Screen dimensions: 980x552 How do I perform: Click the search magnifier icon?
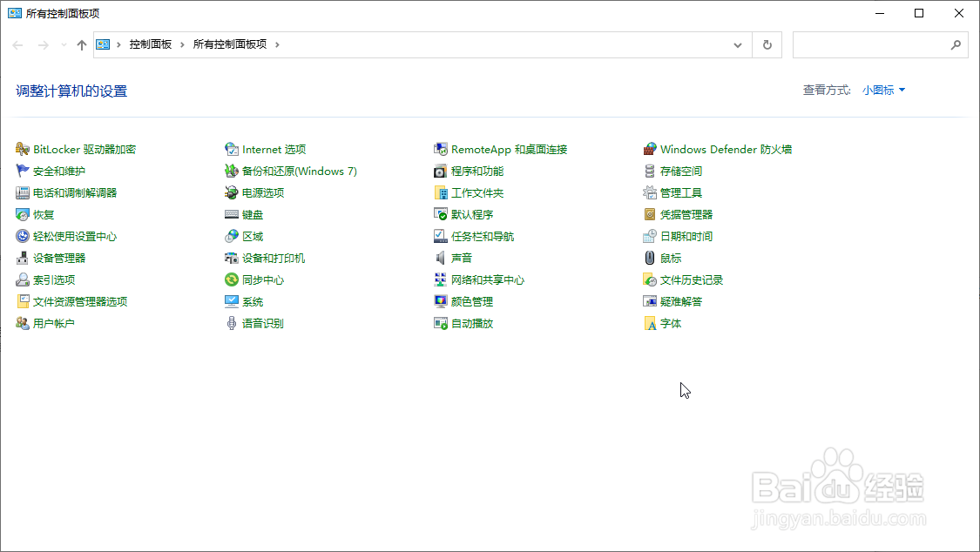coord(956,45)
